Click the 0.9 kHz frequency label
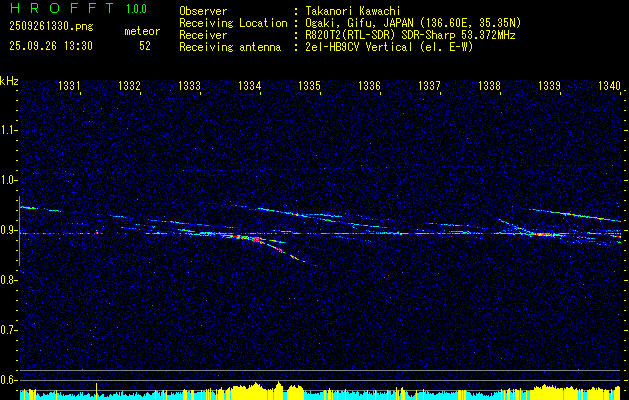Screen dimensions: 629x400 click(x=8, y=230)
